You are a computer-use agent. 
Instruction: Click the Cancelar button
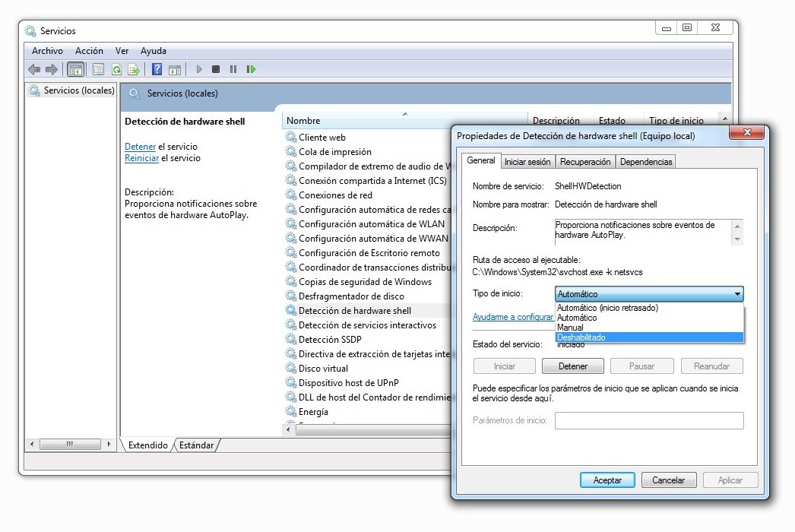pyautogui.click(x=668, y=480)
